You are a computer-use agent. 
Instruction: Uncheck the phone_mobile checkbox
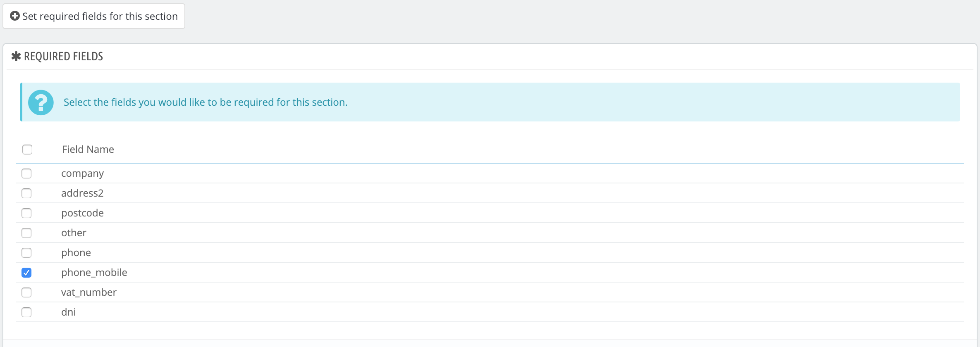click(26, 273)
